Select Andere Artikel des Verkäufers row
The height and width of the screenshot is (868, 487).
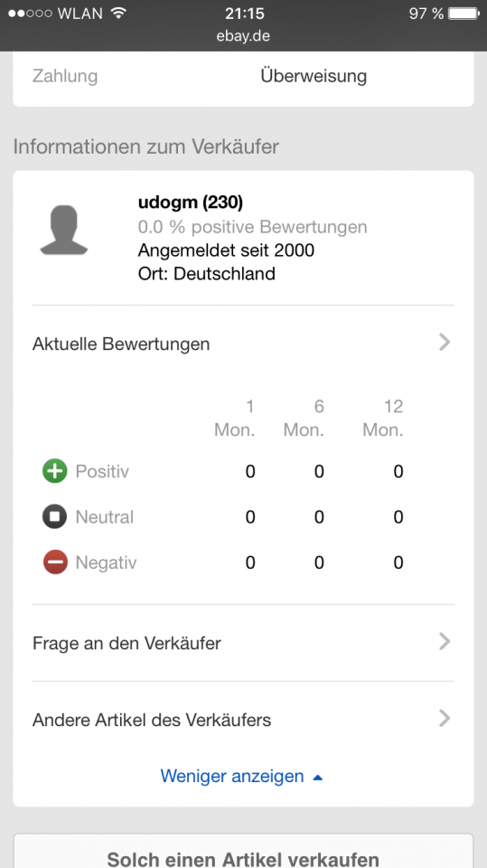click(244, 720)
